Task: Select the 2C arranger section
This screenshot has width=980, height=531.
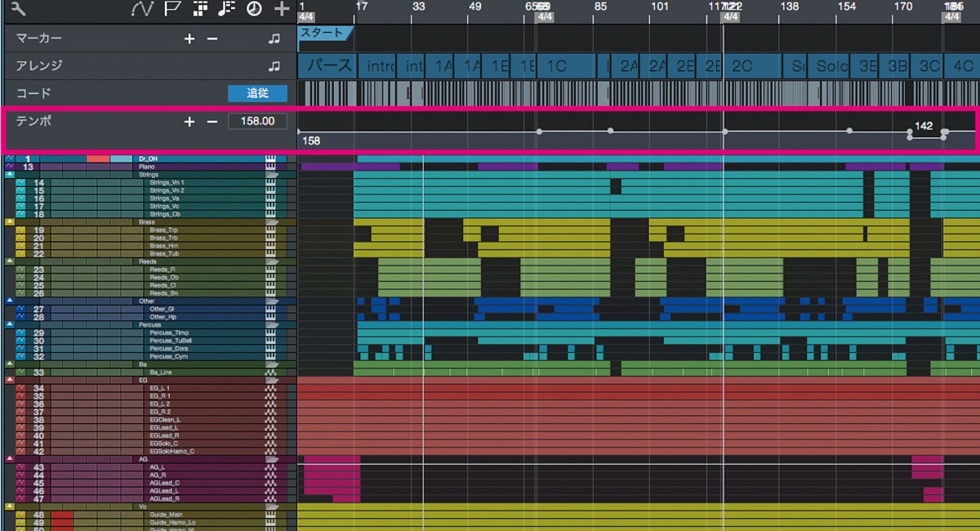Action: (x=753, y=66)
